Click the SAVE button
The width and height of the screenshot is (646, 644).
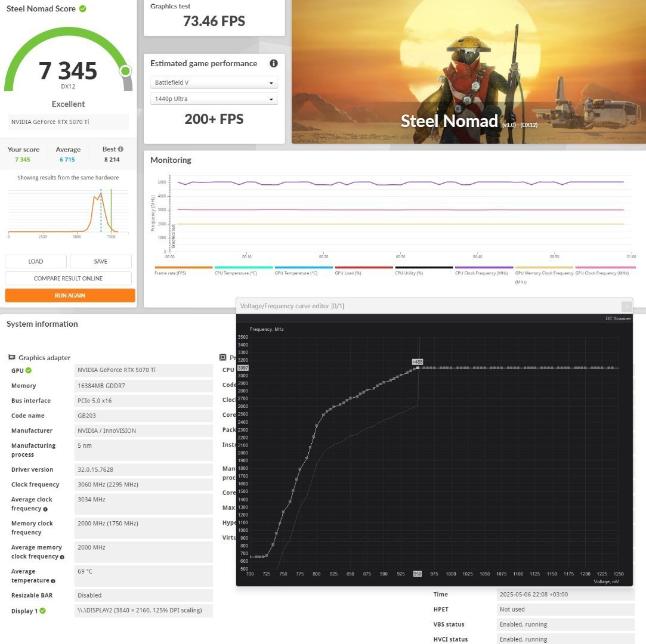[x=101, y=261]
